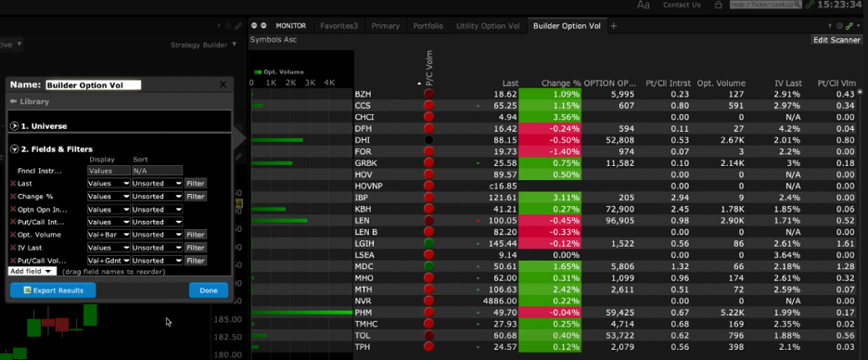The image size is (868, 360).
Task: Click the Change % column header
Action: (x=561, y=84)
